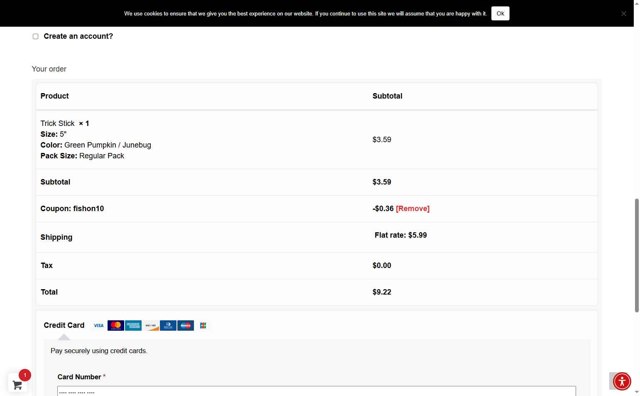This screenshot has width=640, height=396.
Task: Click the Product column header
Action: pos(55,96)
